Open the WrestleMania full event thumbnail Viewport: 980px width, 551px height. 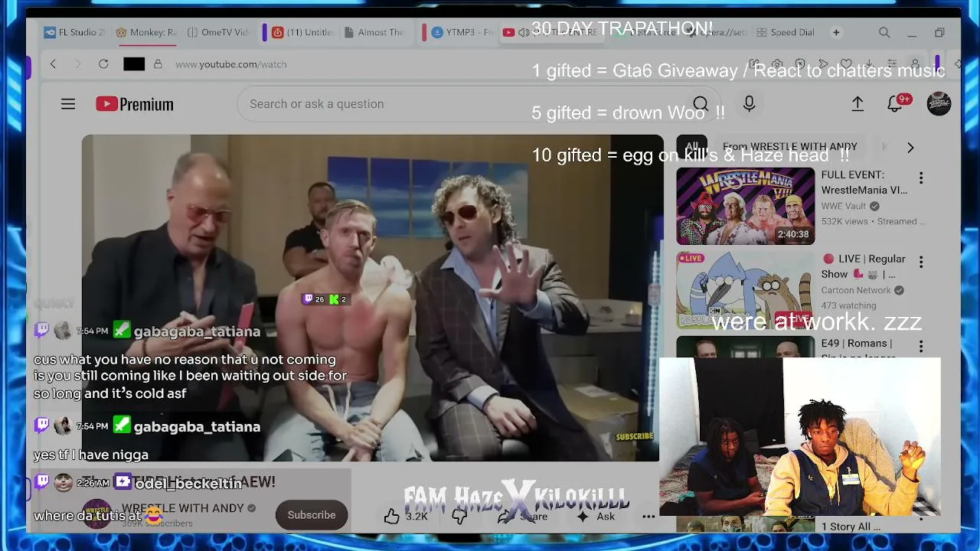(x=745, y=206)
